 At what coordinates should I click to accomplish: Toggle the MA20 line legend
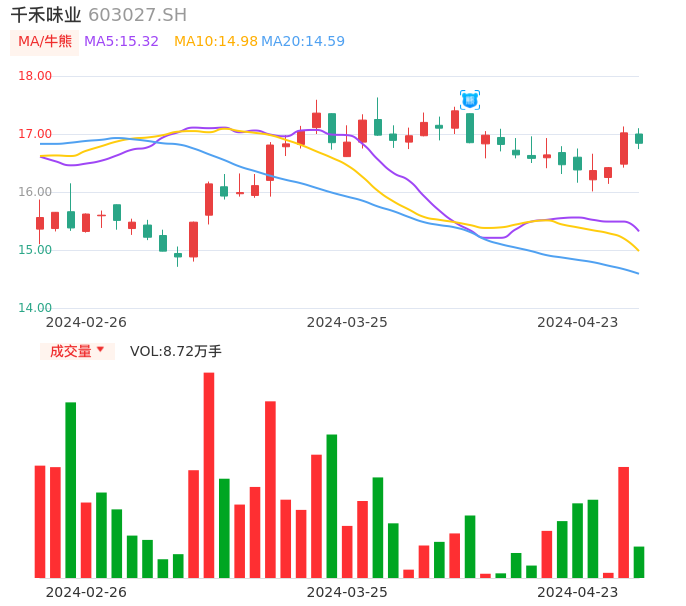(303, 42)
